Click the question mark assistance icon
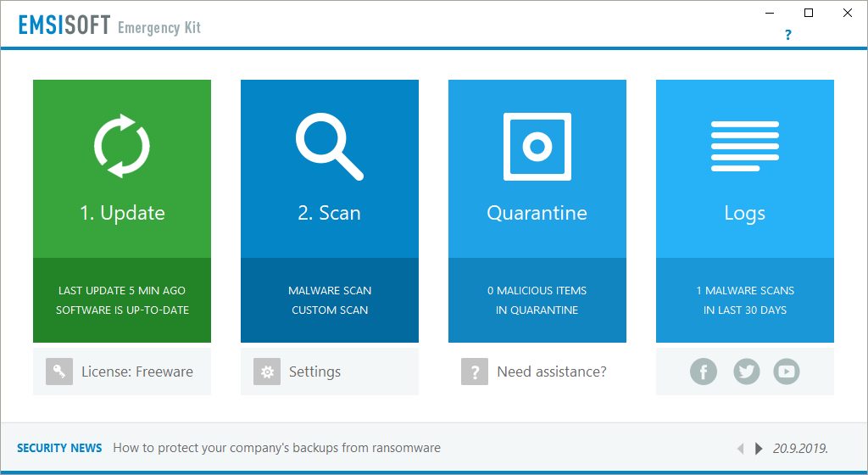 [475, 372]
